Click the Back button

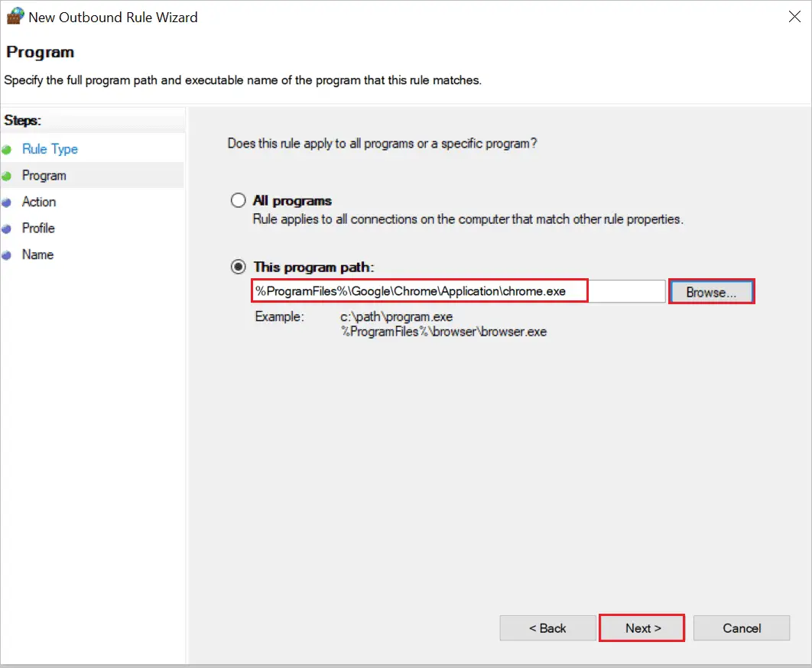click(x=547, y=627)
